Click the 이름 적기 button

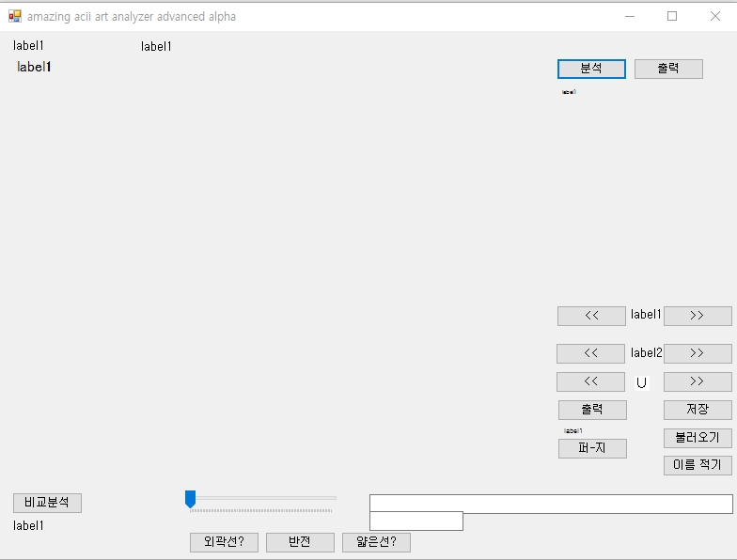tap(698, 465)
